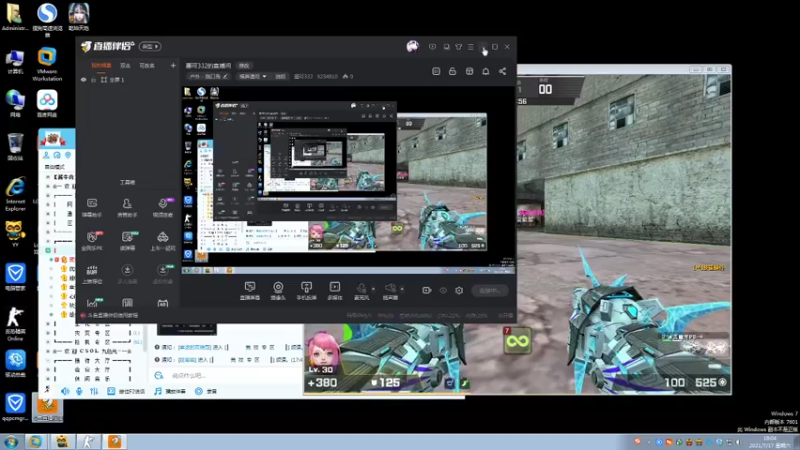
Task: Click the live preview canvas thumbnail
Action: click(x=348, y=180)
